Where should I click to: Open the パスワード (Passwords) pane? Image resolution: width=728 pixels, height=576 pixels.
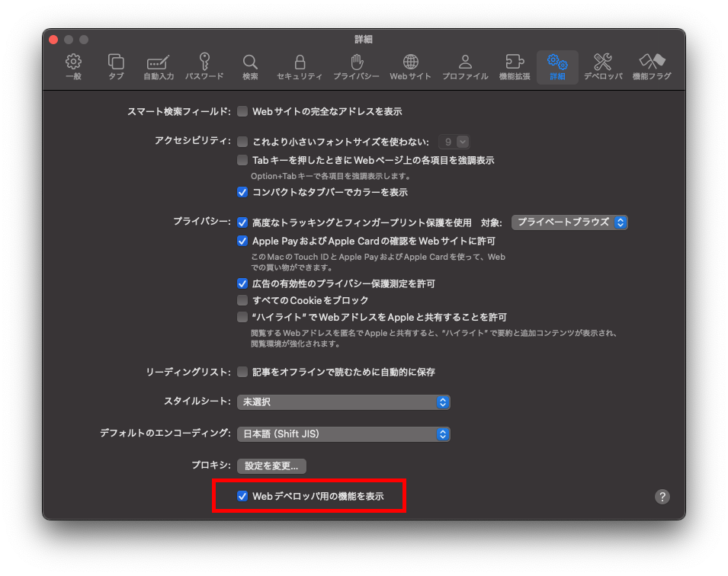[x=204, y=67]
